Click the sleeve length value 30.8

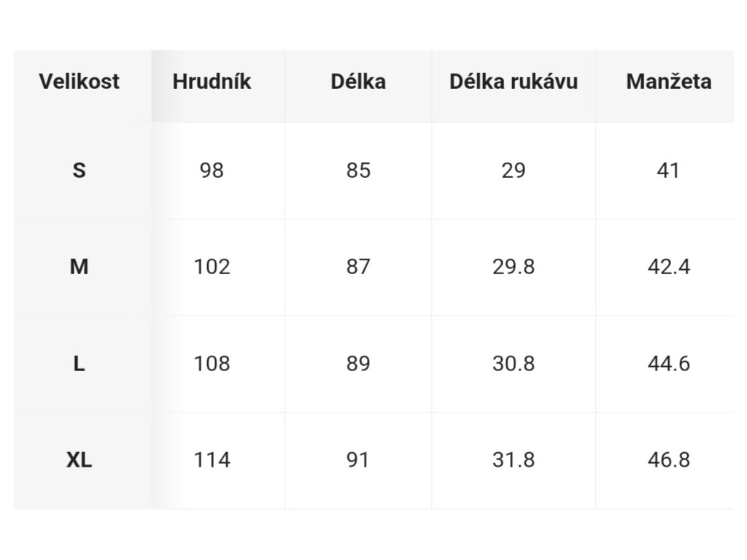point(514,364)
